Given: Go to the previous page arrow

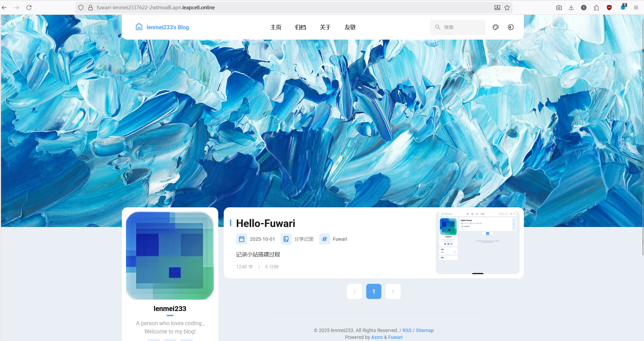Looking at the screenshot, I should pos(355,291).
